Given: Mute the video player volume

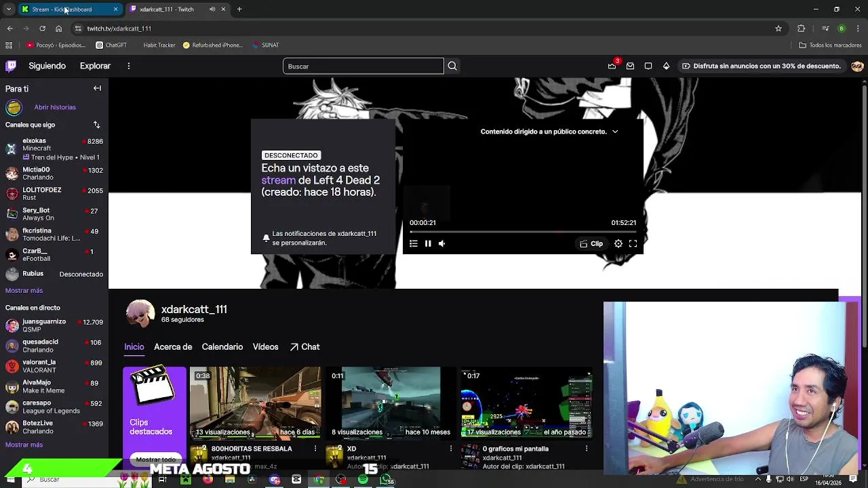Looking at the screenshot, I should click(x=442, y=243).
